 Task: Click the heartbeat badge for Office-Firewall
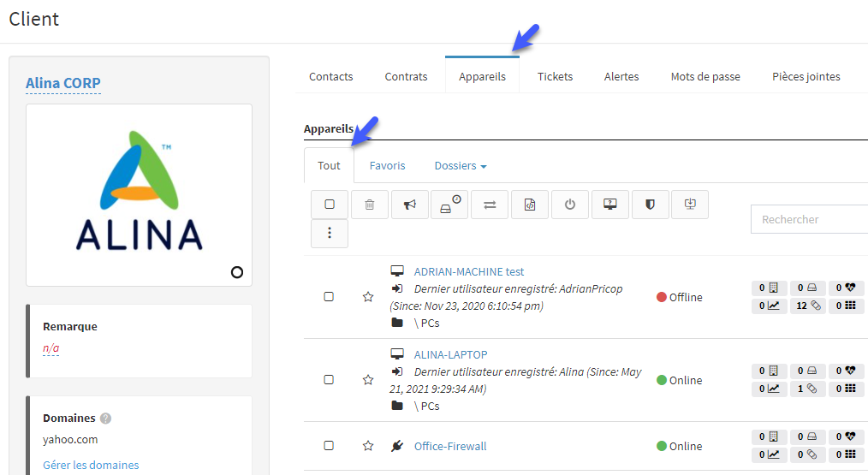click(x=846, y=436)
